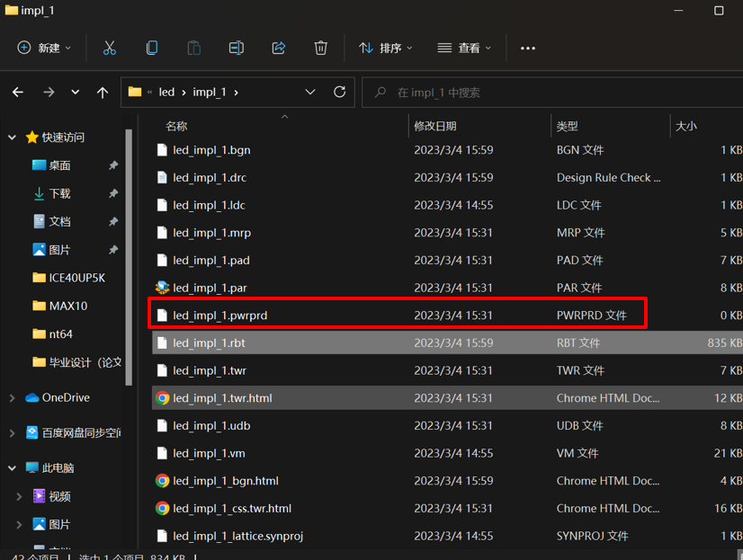Click the icon of led_impl_1.par
Image resolution: width=743 pixels, height=560 pixels.
click(x=162, y=288)
